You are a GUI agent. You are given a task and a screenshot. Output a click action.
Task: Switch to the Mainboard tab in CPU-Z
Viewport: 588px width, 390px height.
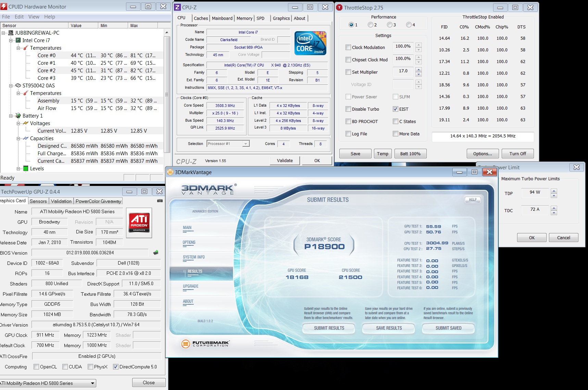pos(222,19)
